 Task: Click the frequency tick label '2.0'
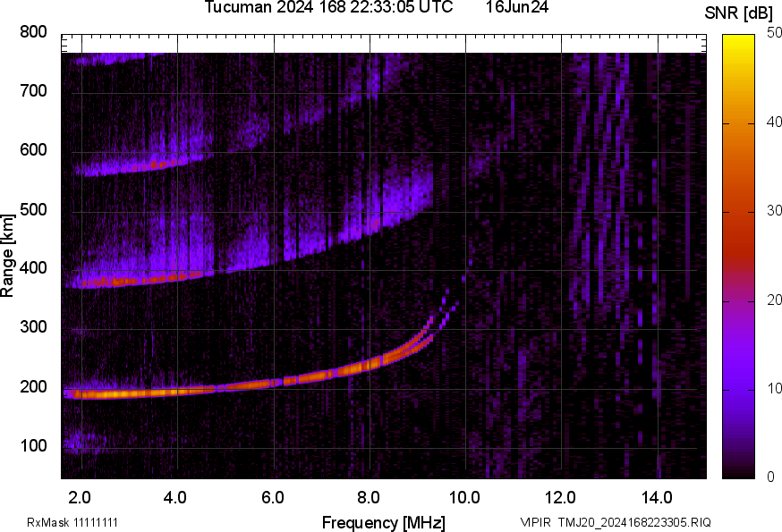click(80, 498)
